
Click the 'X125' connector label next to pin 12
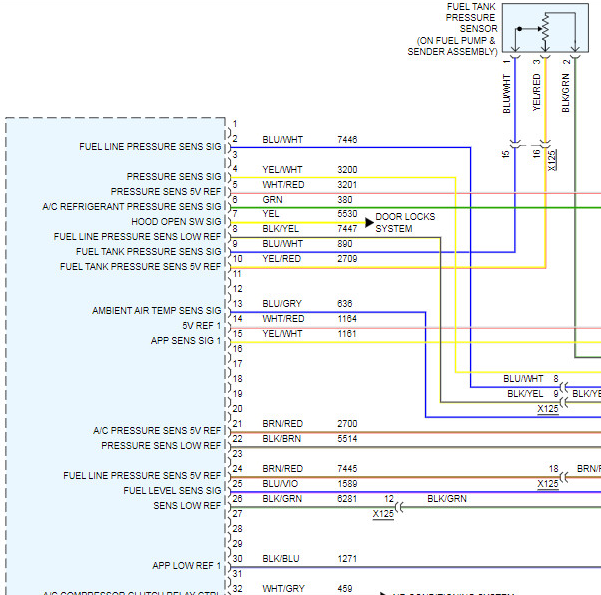[x=383, y=514]
